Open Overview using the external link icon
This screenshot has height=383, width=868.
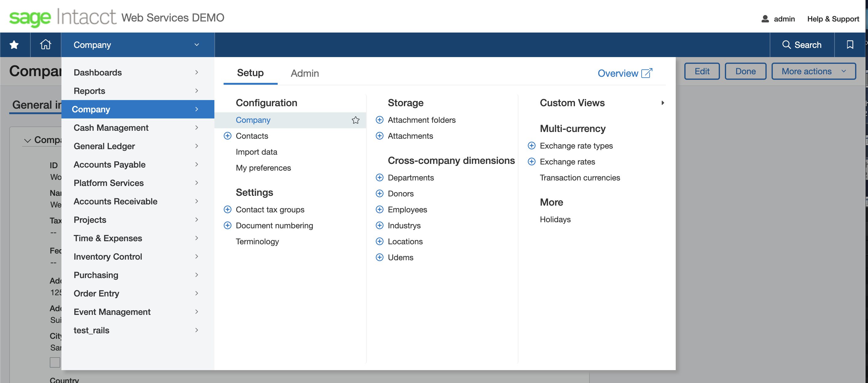coord(646,73)
